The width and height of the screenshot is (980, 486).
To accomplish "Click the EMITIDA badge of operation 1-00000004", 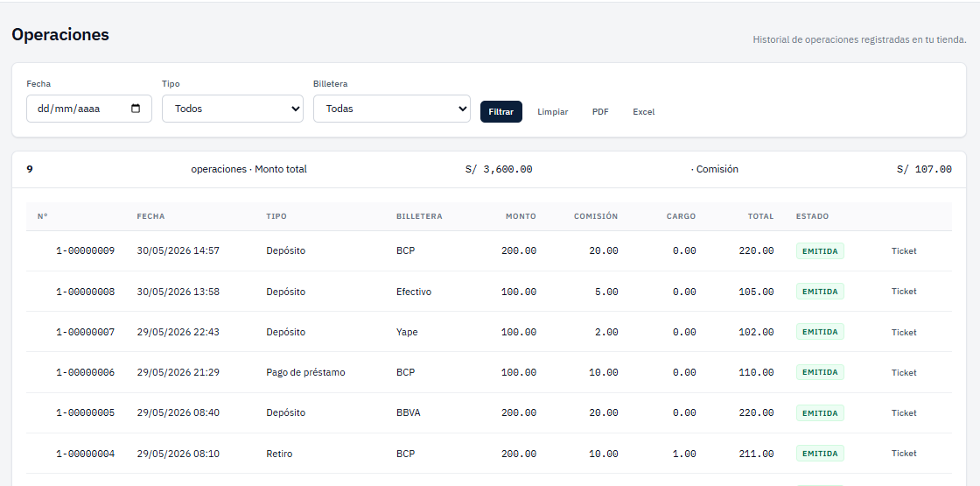I will pos(820,454).
